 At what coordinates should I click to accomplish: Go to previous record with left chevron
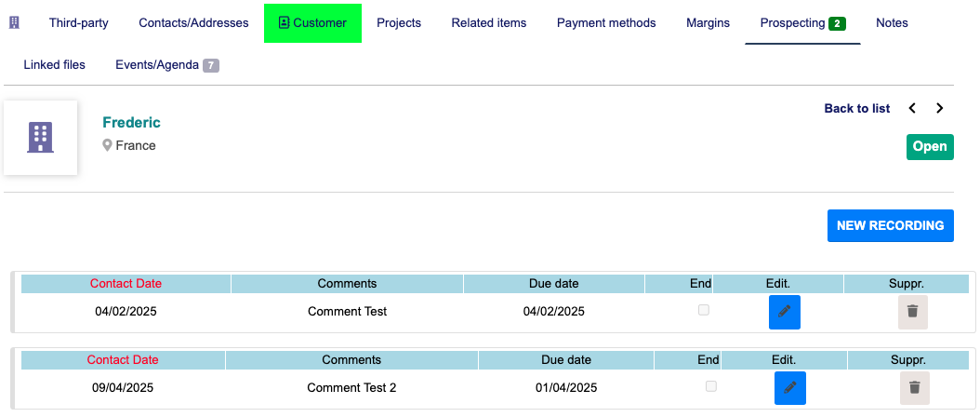pyautogui.click(x=912, y=109)
